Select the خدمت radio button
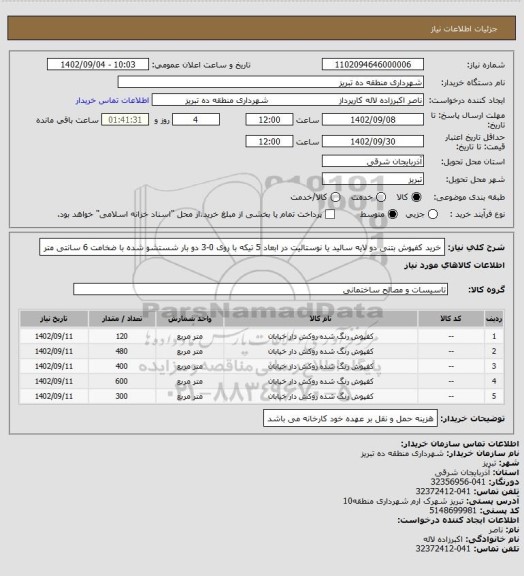Screen dimensions: 524x576 point(381,197)
